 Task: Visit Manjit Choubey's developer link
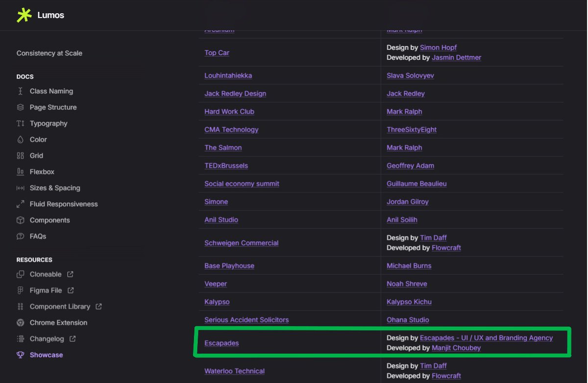pyautogui.click(x=456, y=348)
